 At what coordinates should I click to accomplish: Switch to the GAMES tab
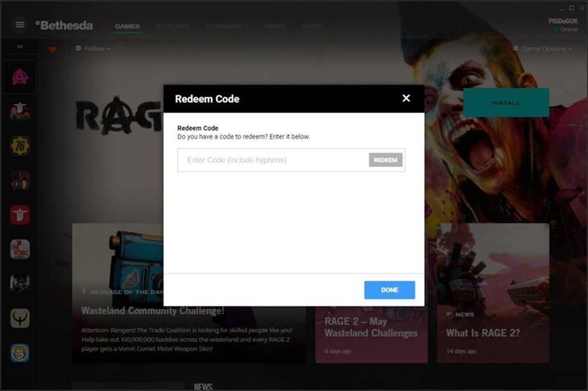click(x=127, y=26)
